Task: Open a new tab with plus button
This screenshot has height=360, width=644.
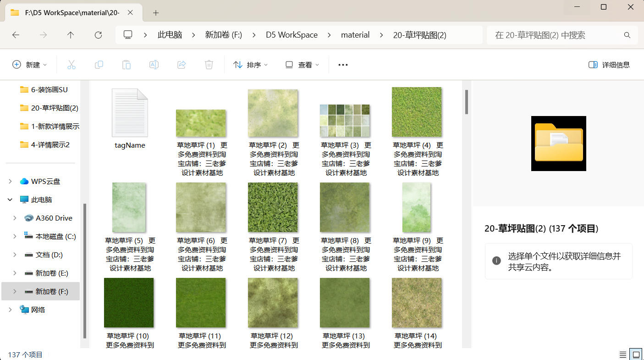Action: pos(156,13)
